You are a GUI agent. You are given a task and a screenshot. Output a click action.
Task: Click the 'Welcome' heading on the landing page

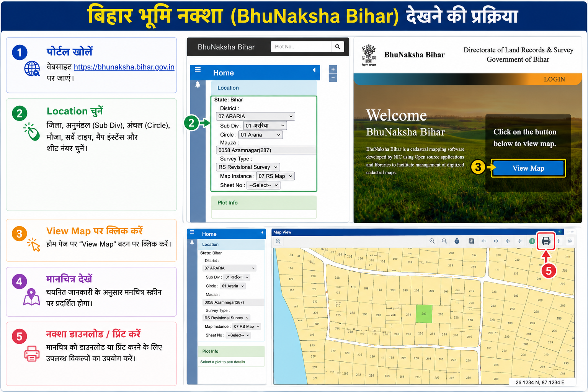[x=396, y=115]
